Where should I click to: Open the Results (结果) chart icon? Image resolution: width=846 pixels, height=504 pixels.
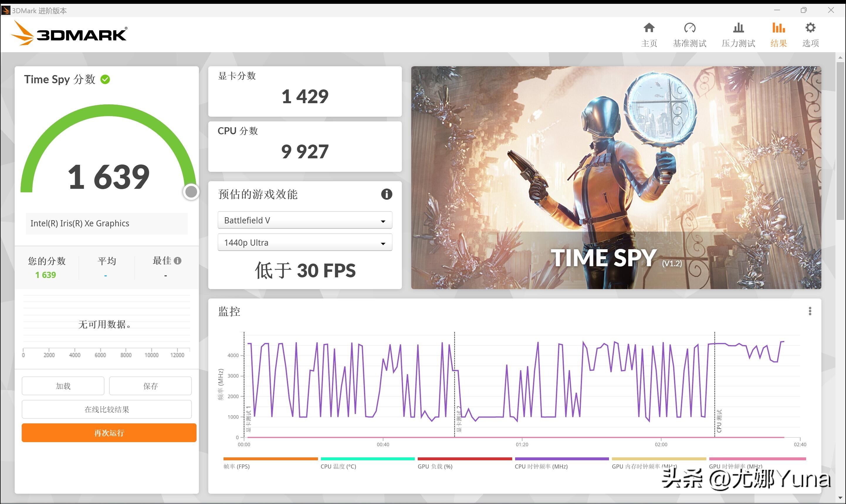click(778, 28)
